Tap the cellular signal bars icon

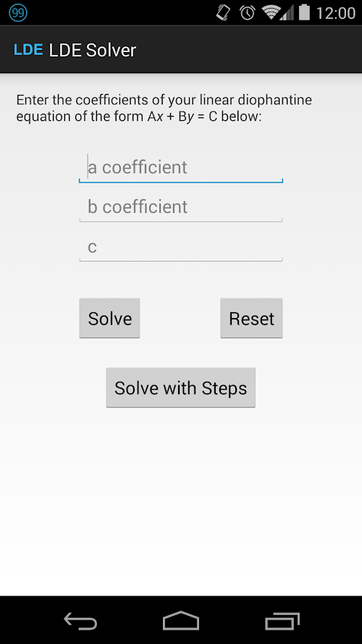287,13
